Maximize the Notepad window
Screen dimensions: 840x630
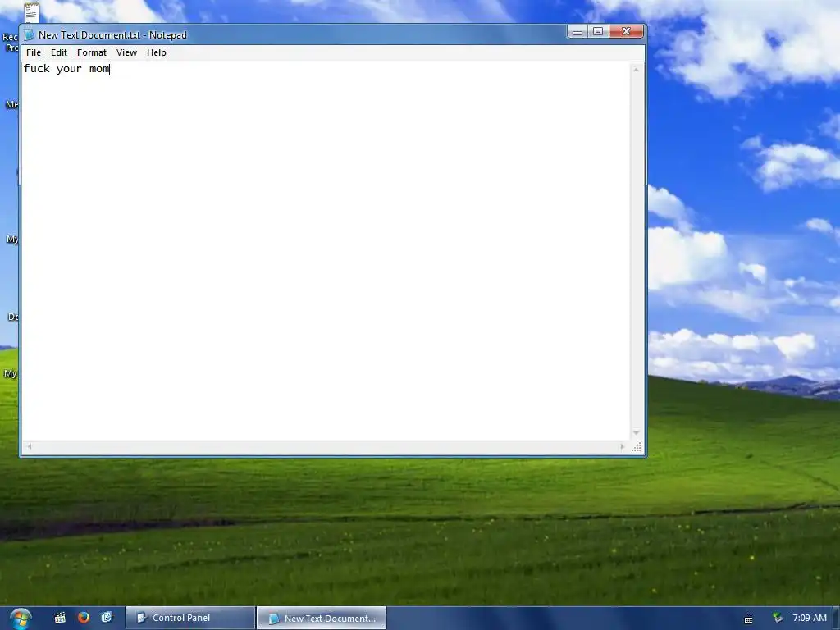598,32
